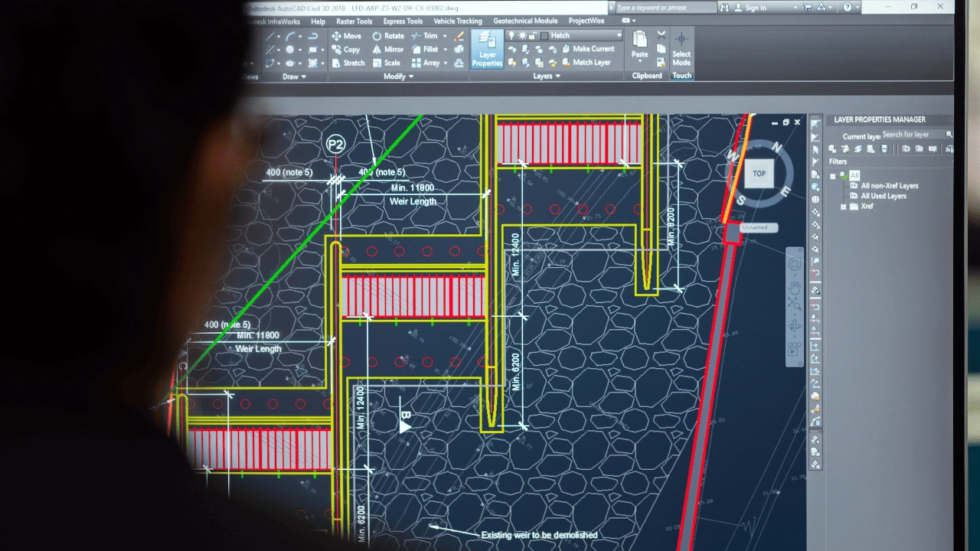980x551 pixels.
Task: Open the Express Tools tab
Action: 403,21
